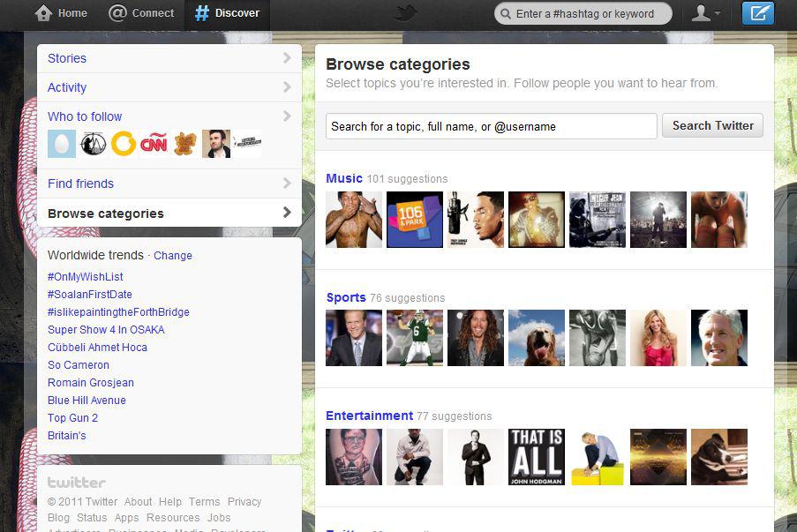Open the Music category link
797x532 pixels.
[344, 178]
